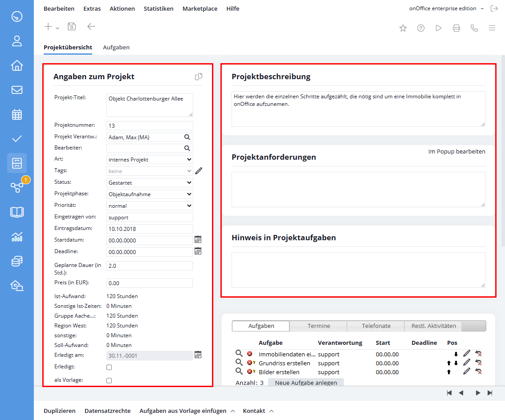Open the Status dropdown showing Gestartet

coord(150,182)
